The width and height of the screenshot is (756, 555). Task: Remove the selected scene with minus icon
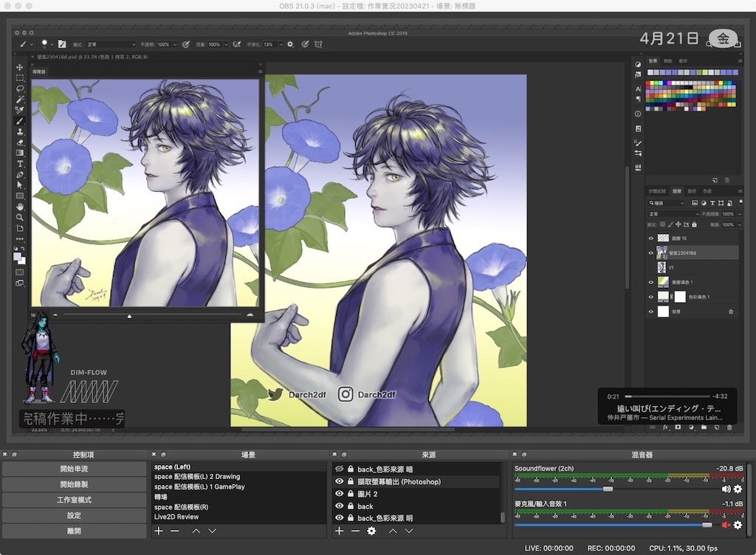[175, 531]
